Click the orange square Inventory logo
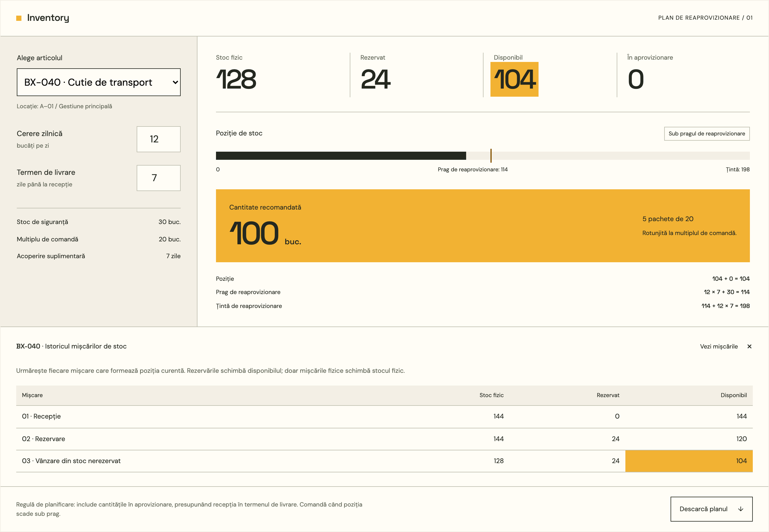This screenshot has width=769, height=532. pos(19,18)
